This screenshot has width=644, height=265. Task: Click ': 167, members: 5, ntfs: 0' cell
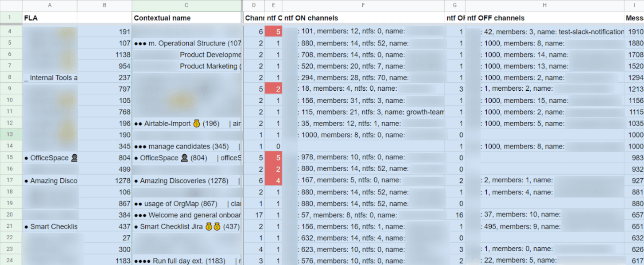[363, 181]
